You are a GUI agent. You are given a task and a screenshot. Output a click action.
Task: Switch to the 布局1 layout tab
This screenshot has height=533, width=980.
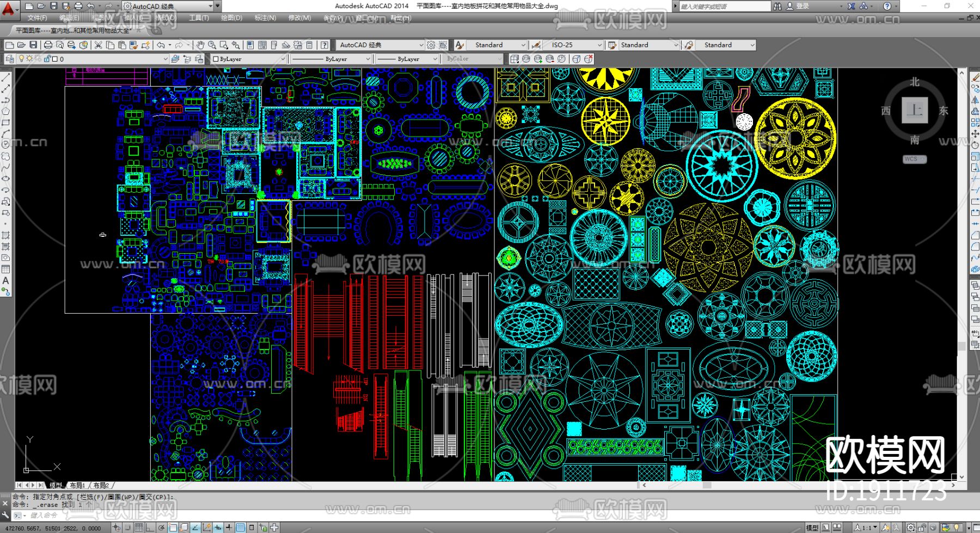[77, 485]
